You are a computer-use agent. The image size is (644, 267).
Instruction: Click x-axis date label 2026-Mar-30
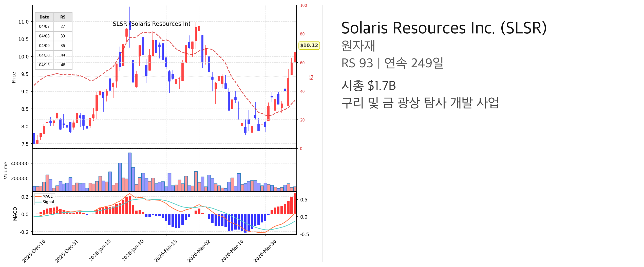click(x=265, y=251)
